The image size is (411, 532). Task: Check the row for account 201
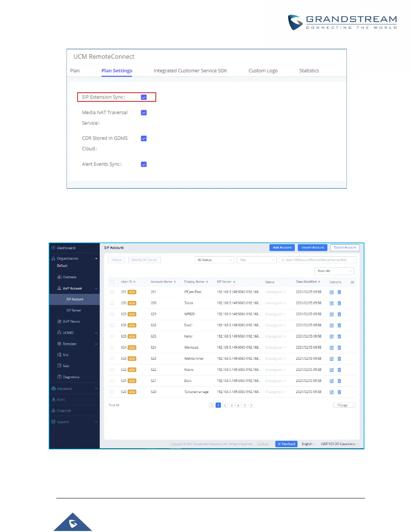(112, 292)
